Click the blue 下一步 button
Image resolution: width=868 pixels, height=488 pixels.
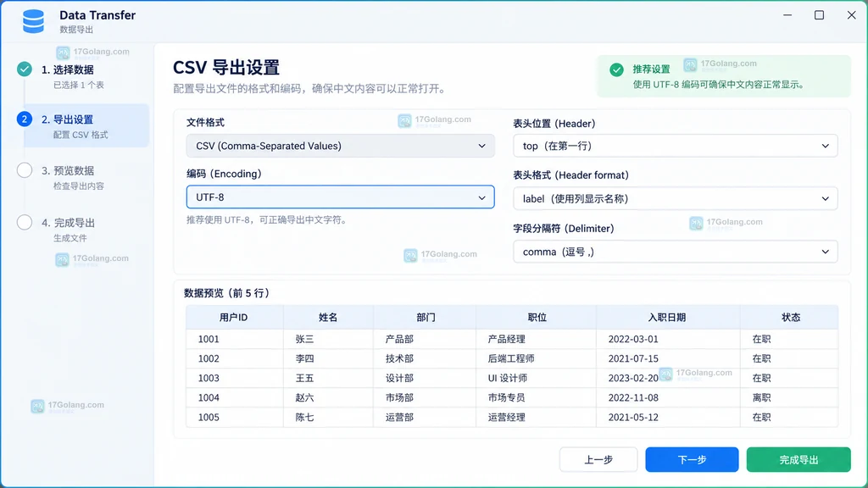click(692, 460)
